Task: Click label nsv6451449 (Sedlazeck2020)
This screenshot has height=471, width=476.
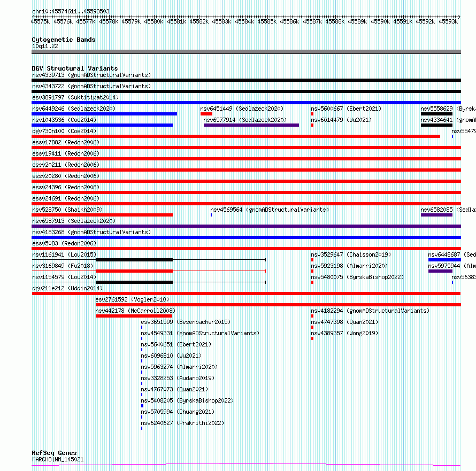Action: (242, 109)
